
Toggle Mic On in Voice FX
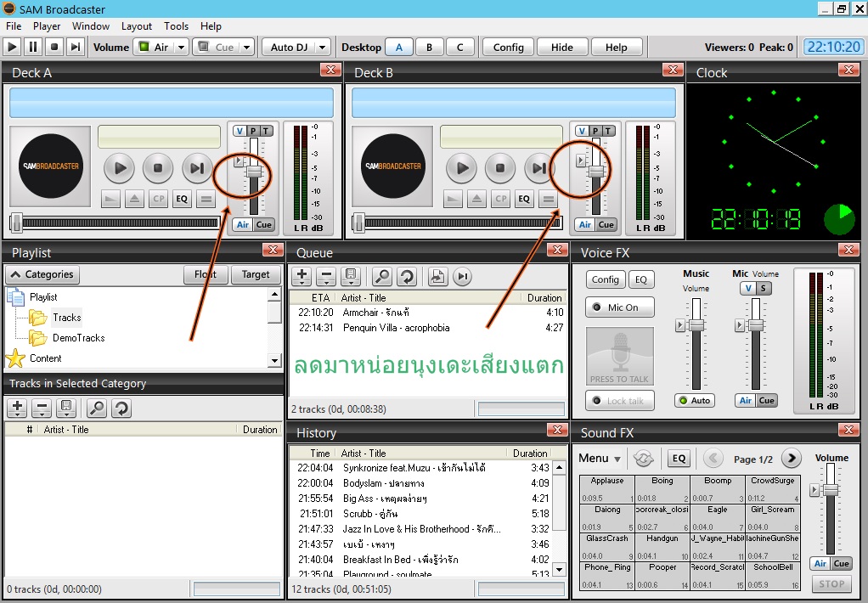(620, 307)
